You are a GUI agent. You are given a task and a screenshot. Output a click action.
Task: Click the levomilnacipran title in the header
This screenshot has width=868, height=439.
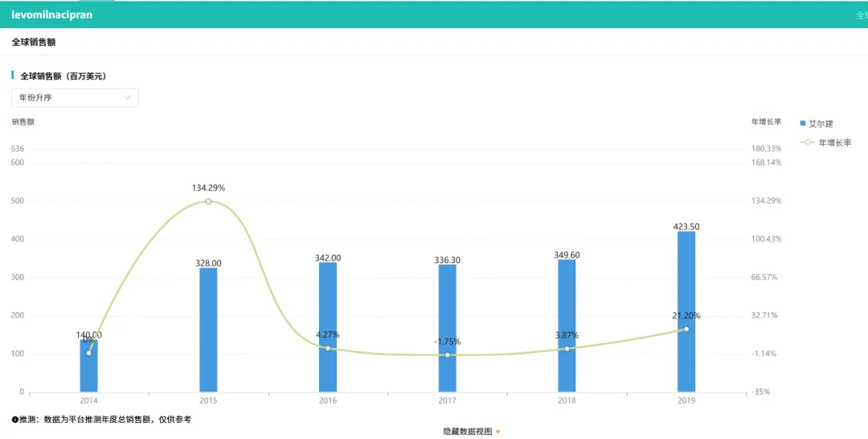[51, 14]
